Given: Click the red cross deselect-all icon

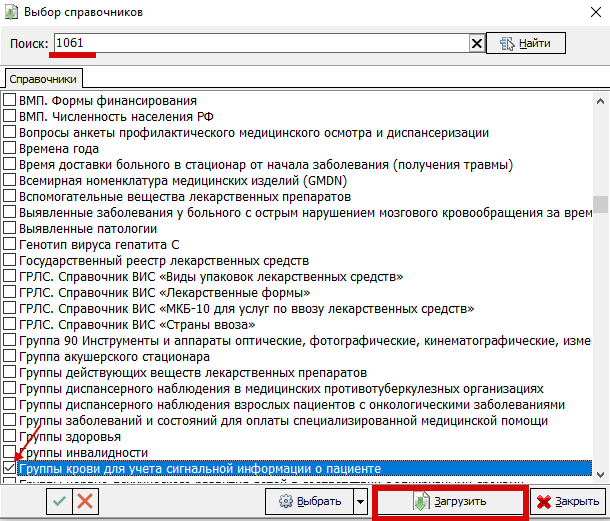Looking at the screenshot, I should click(85, 501).
